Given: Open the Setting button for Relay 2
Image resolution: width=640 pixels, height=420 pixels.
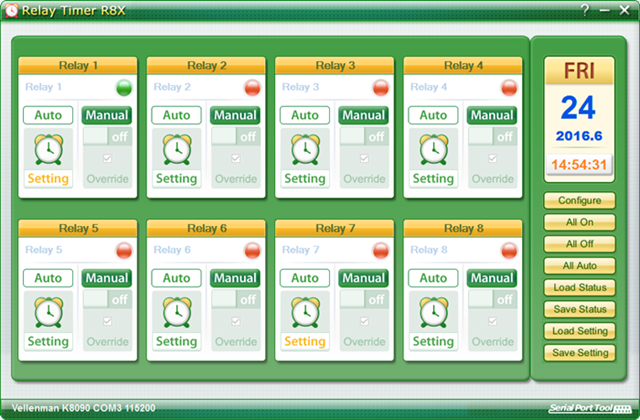Looking at the screenshot, I should [x=176, y=178].
